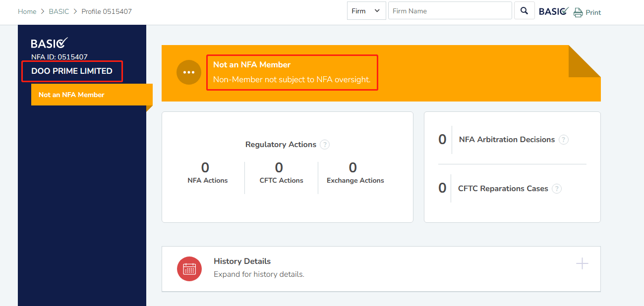Open the Firm search type dropdown
This screenshot has width=644, height=306.
(x=366, y=11)
